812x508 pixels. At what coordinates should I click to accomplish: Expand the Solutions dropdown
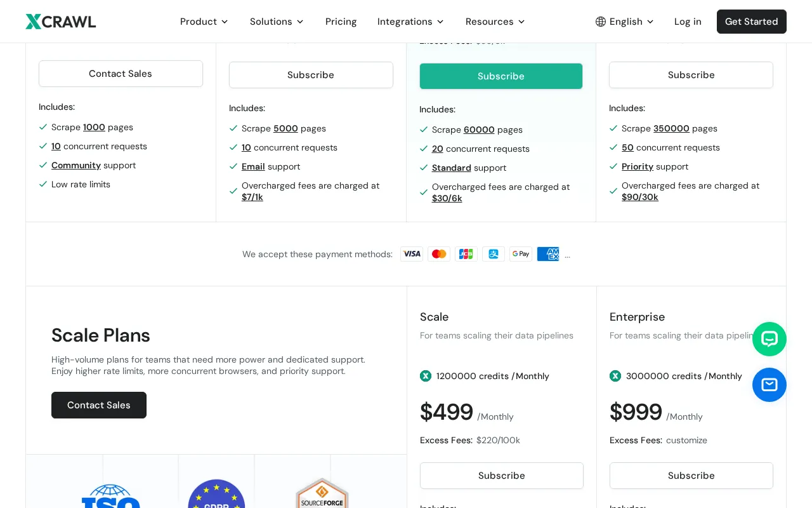(277, 22)
